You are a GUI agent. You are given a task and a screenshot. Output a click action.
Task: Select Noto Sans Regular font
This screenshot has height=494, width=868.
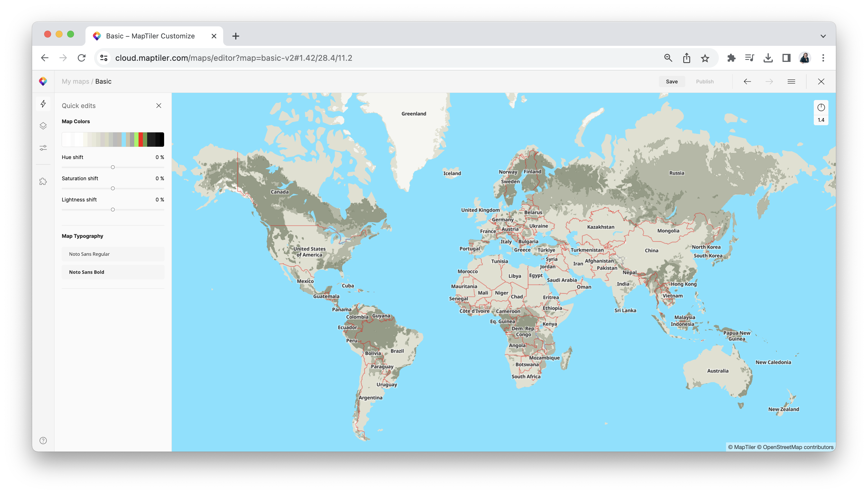click(x=113, y=254)
